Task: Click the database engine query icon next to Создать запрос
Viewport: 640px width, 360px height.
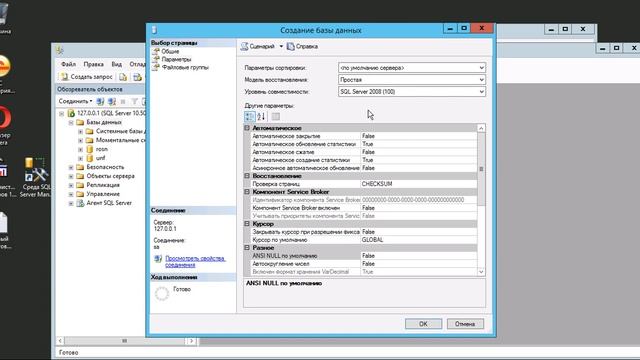Action: [123, 77]
